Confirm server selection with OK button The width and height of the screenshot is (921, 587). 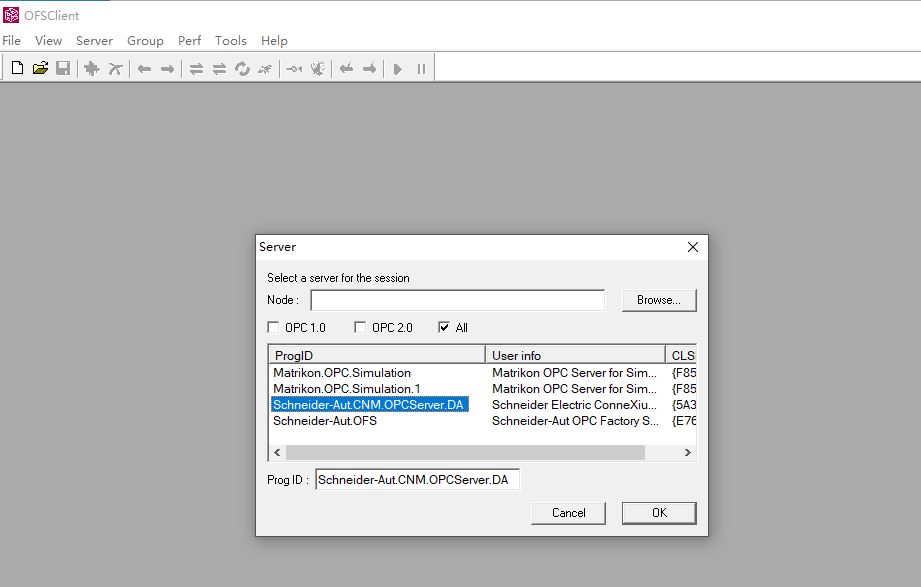[659, 512]
